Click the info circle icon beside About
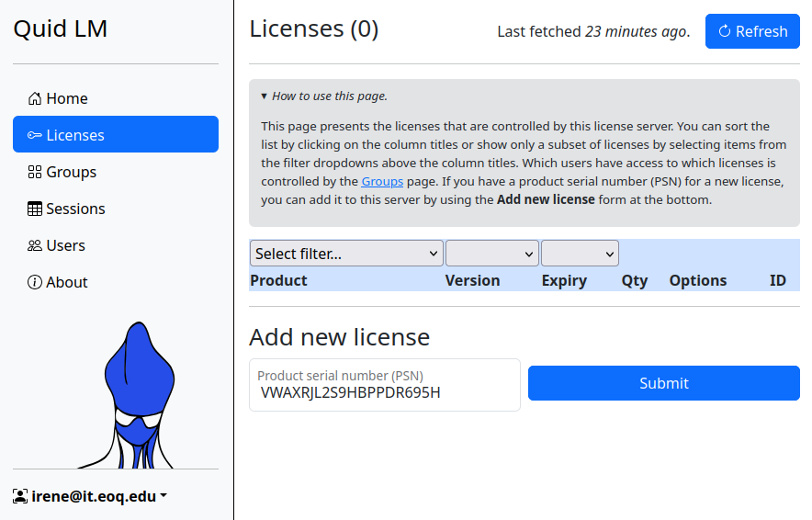 tap(35, 282)
